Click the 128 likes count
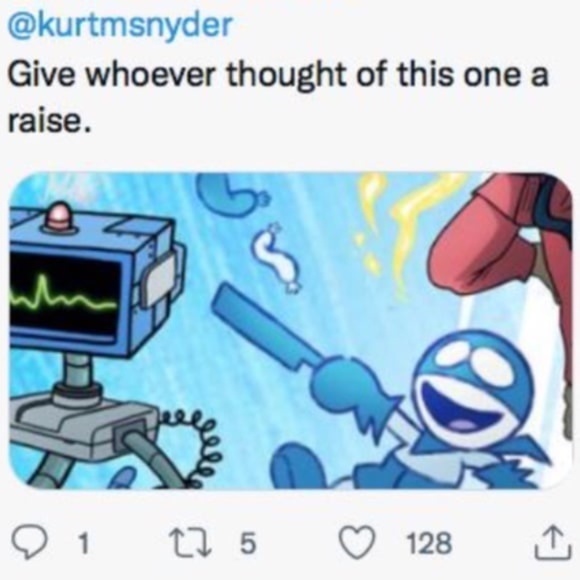 (x=429, y=543)
